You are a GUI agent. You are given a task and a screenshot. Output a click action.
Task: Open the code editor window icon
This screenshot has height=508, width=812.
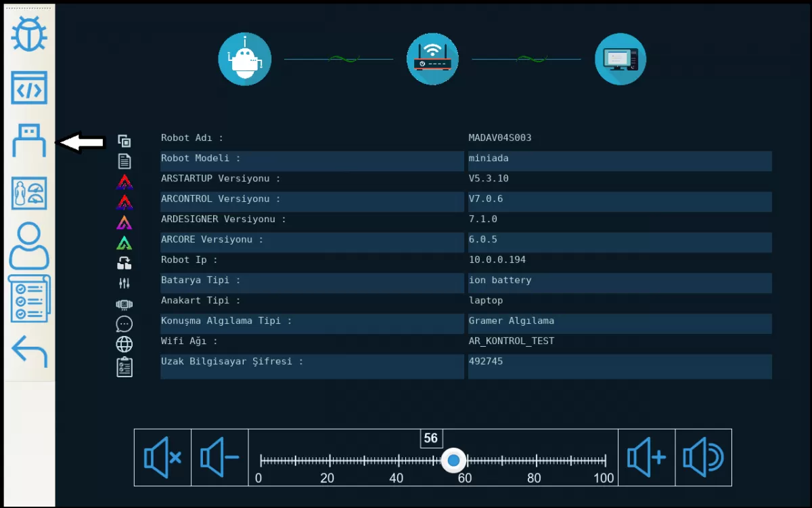(29, 88)
